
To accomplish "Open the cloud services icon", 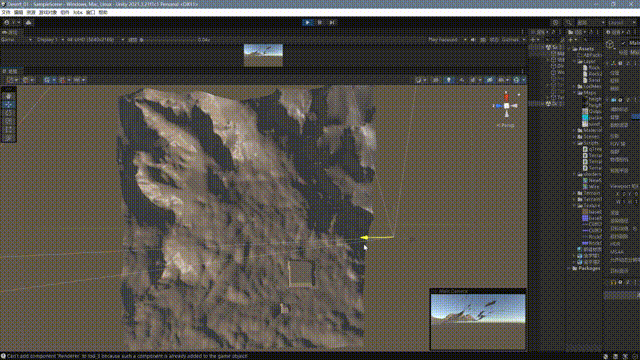I will (28, 22).
